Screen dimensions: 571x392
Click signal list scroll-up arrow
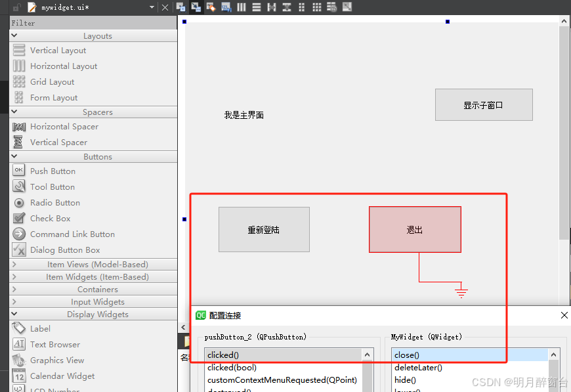click(x=367, y=355)
